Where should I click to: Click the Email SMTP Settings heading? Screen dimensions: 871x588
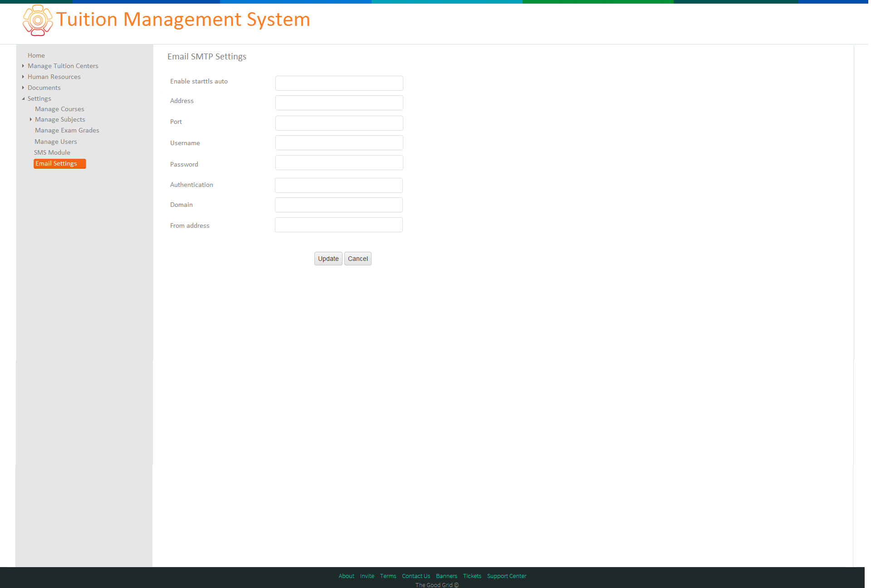coord(207,57)
